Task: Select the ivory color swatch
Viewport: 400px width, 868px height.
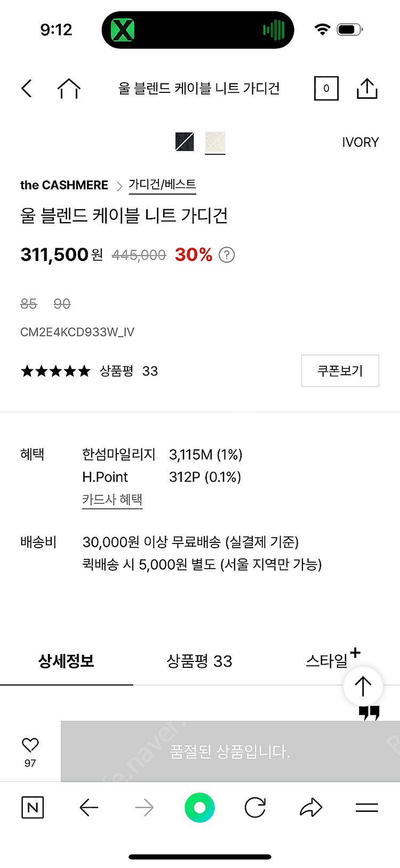Action: click(x=215, y=142)
